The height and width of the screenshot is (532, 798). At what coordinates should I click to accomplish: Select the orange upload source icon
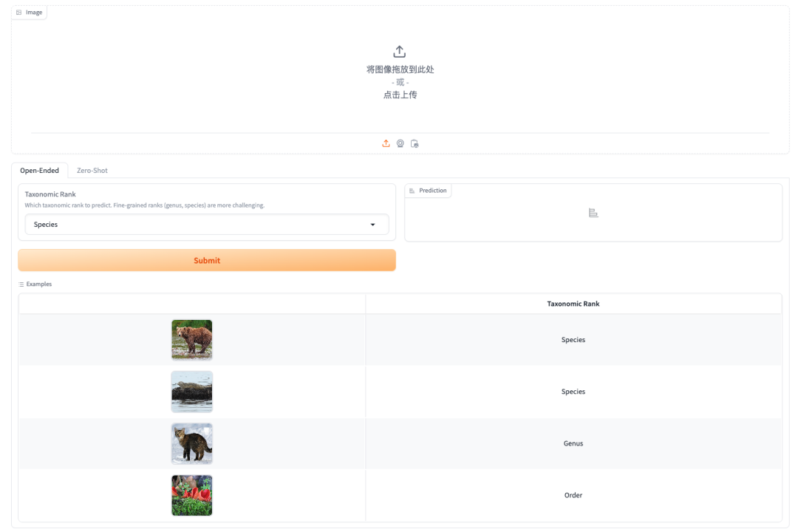tap(386, 143)
